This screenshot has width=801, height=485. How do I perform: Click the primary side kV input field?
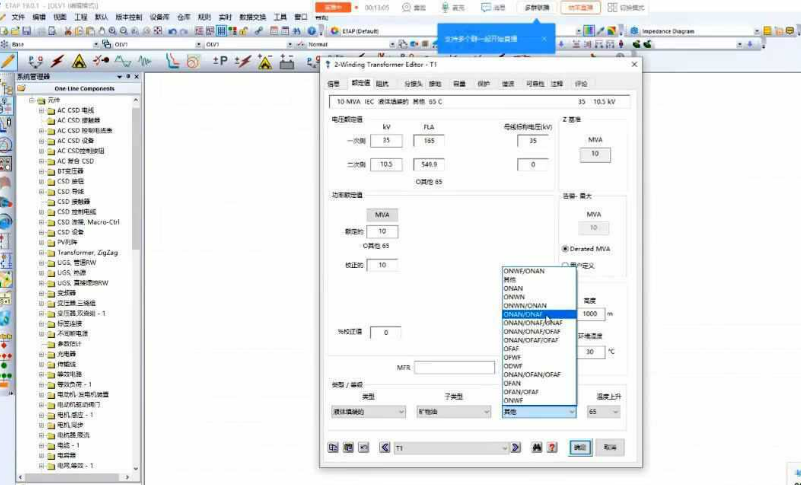386,141
